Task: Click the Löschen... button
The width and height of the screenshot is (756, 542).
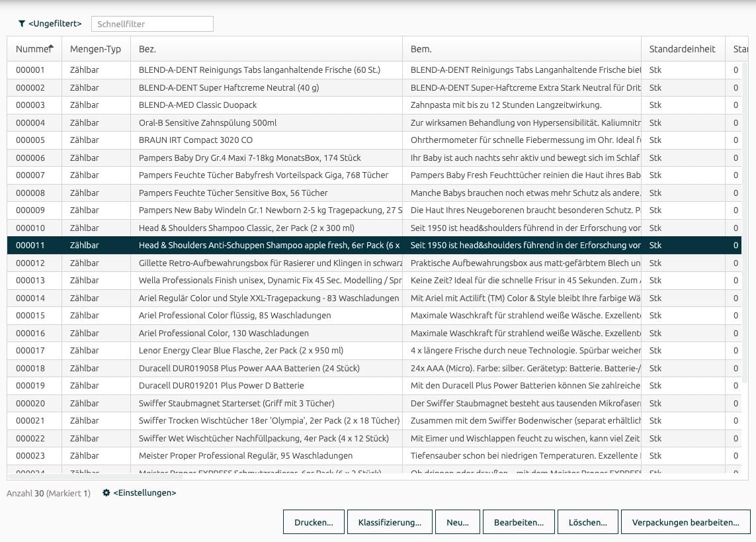Action: coord(588,522)
